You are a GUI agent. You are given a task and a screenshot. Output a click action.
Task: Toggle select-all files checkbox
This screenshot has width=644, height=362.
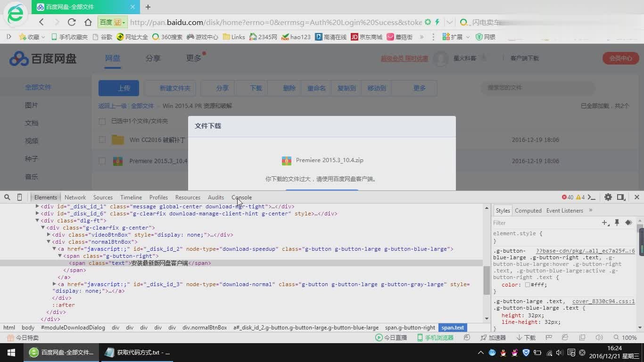pos(102,122)
